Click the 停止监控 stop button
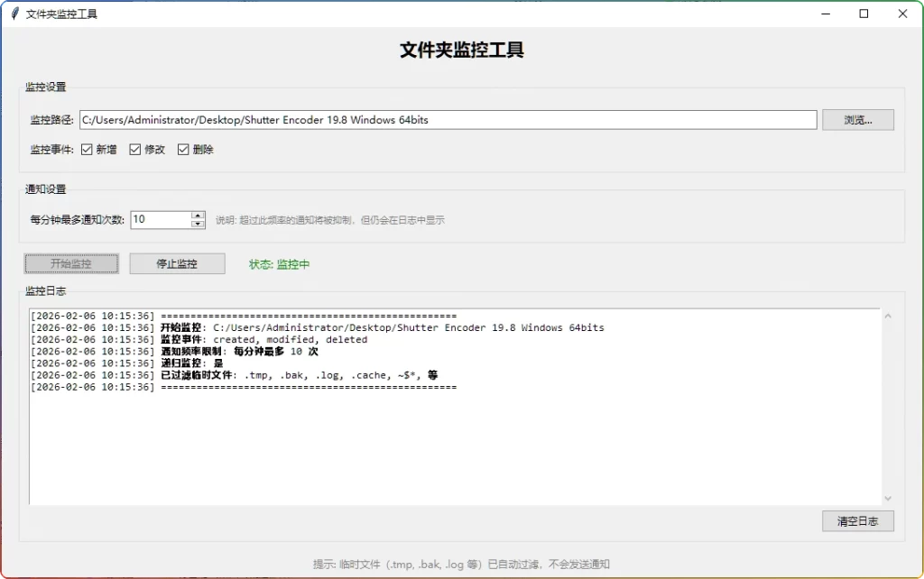The image size is (924, 579). (177, 263)
